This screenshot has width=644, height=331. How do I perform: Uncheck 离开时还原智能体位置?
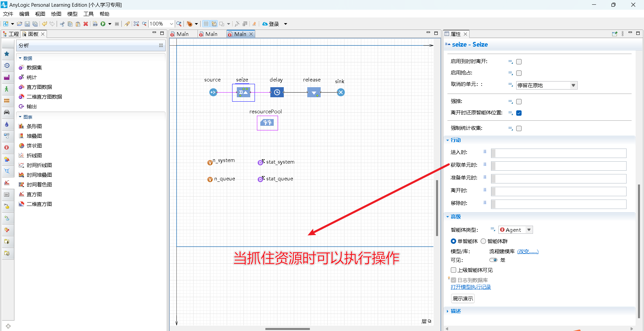[519, 113]
